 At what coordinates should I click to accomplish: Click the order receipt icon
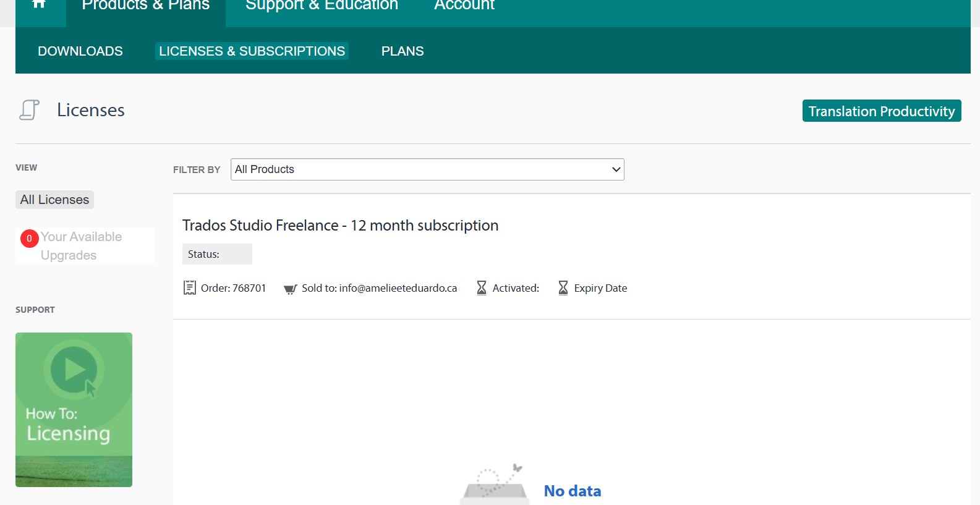190,288
